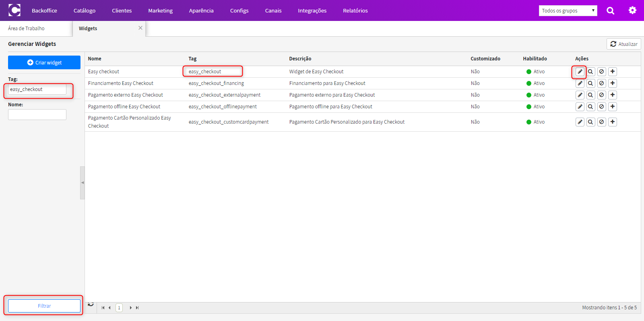Select the easy_checkout_offlinepayment tag cell
Image resolution: width=644 pixels, height=321 pixels.
pyautogui.click(x=223, y=107)
